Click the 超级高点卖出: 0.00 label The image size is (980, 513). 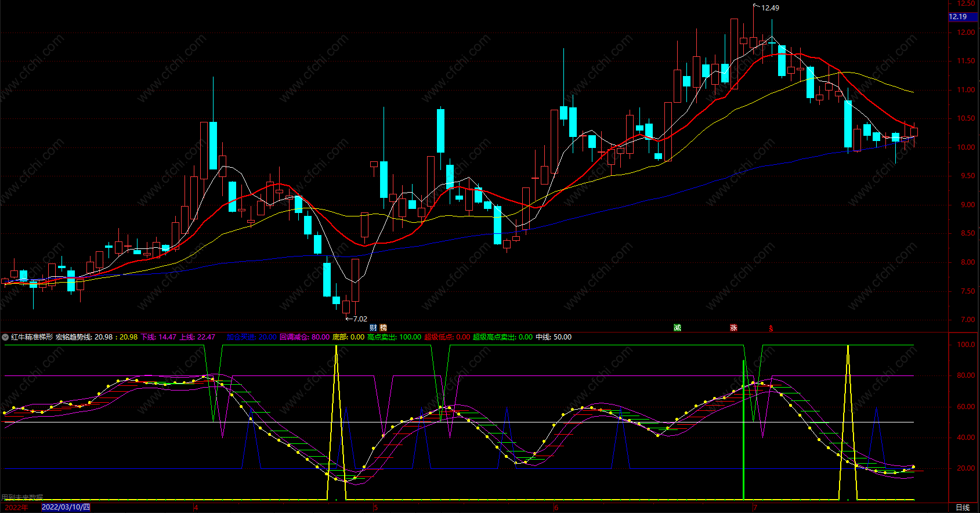502,337
